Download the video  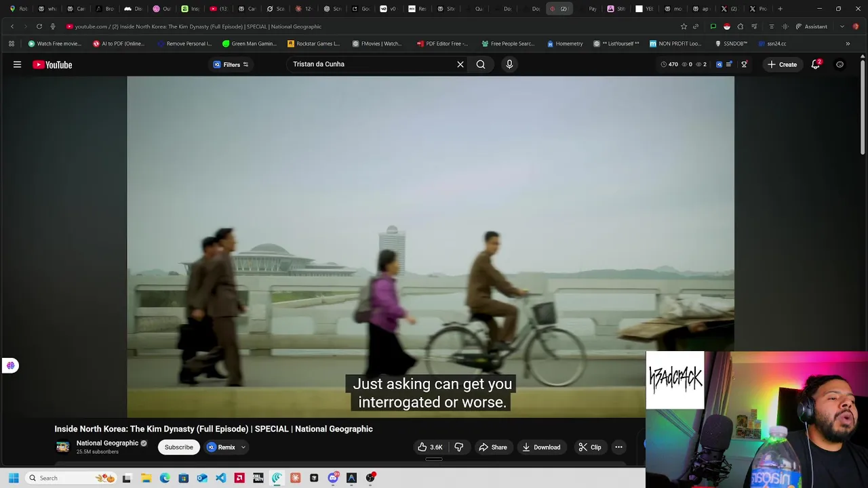[x=541, y=447]
